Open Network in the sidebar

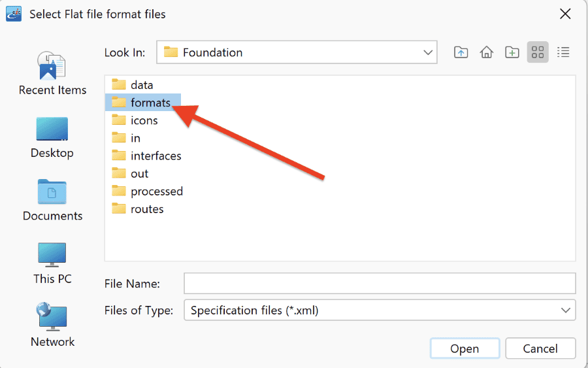point(52,326)
